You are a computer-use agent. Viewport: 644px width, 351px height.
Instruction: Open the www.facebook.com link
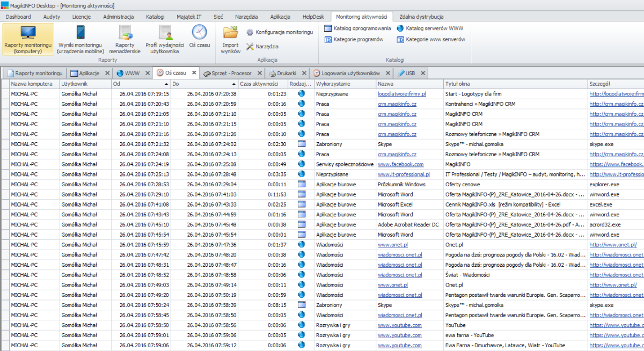point(400,164)
